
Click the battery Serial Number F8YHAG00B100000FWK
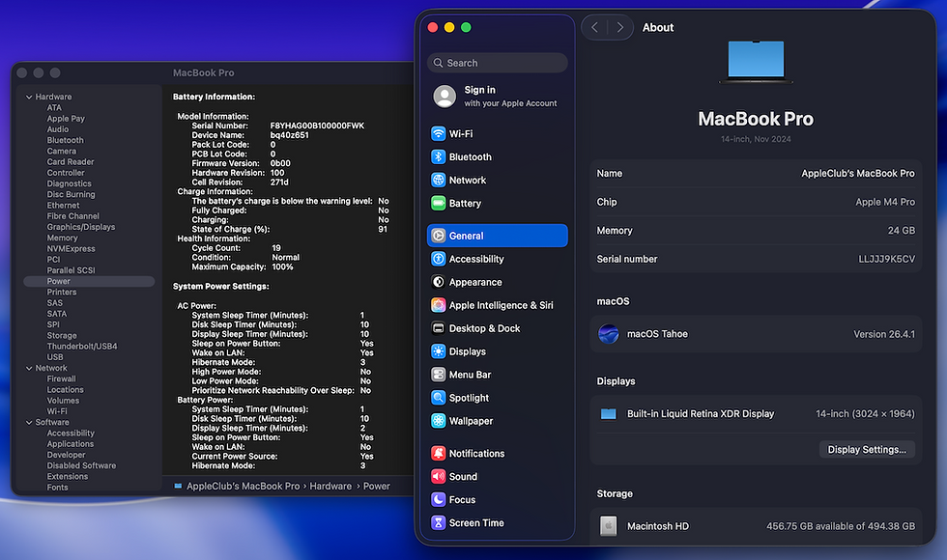[x=317, y=126]
